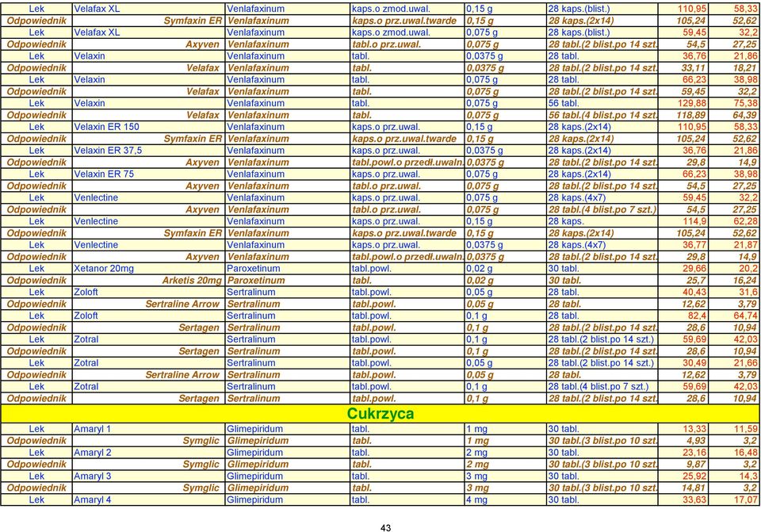Select the 'Amaryl 3' drug name

coord(92,477)
